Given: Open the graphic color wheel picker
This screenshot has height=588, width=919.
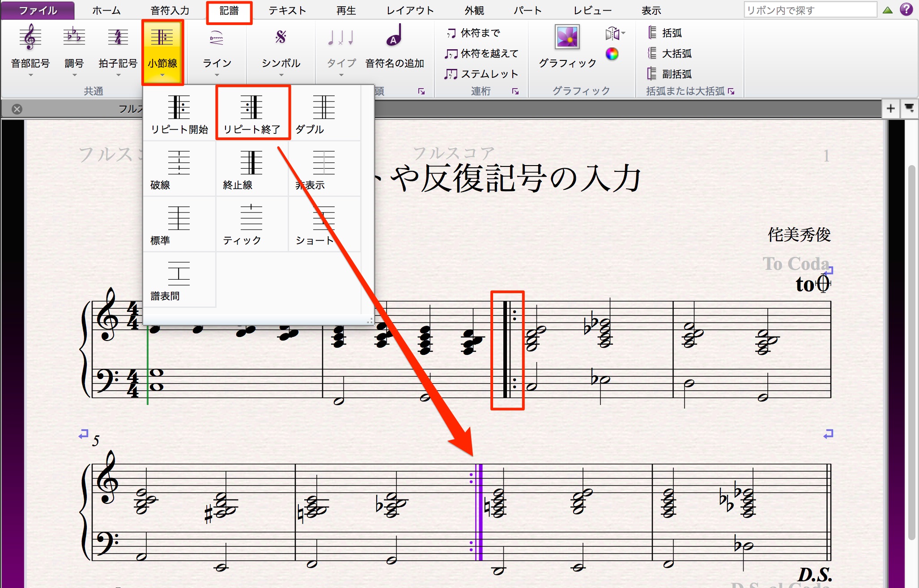Looking at the screenshot, I should [612, 54].
